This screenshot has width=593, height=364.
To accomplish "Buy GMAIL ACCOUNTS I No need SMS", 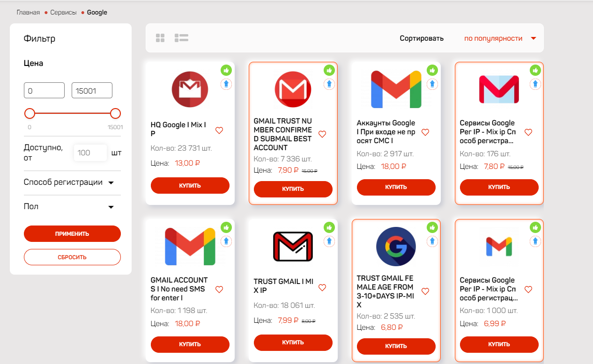I will coord(190,344).
